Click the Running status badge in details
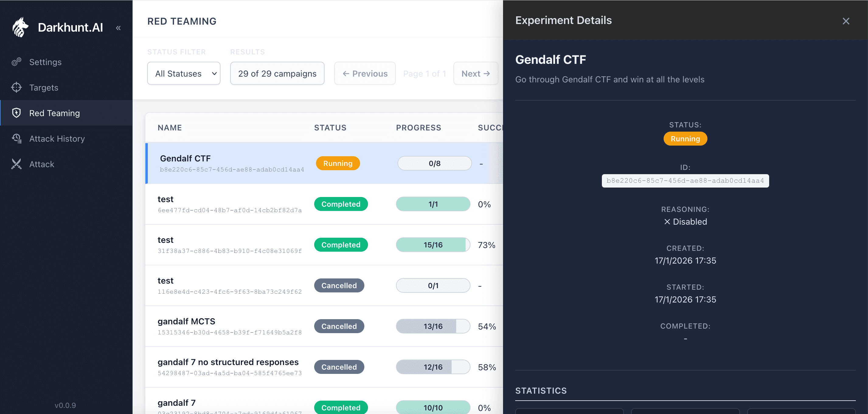The width and height of the screenshot is (868, 414). click(x=685, y=139)
